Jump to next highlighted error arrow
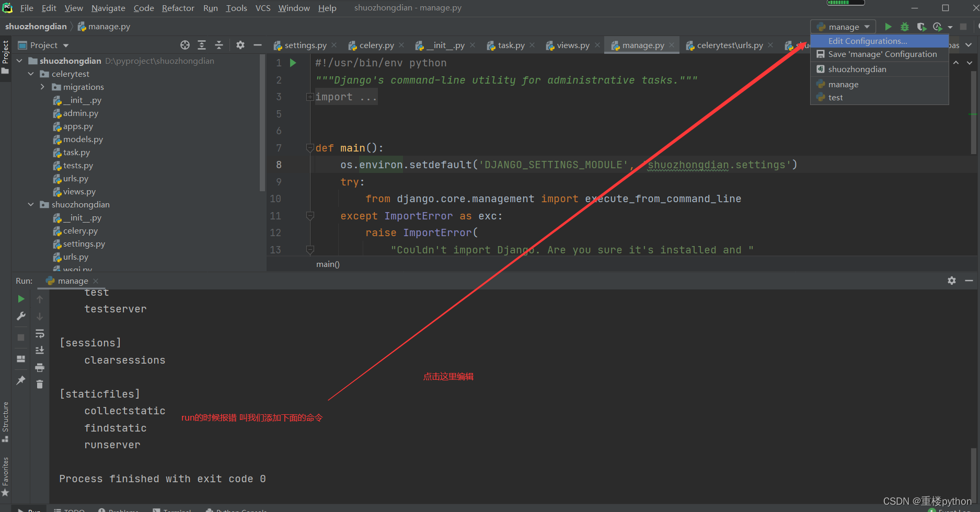This screenshot has height=512, width=980. pyautogui.click(x=969, y=63)
